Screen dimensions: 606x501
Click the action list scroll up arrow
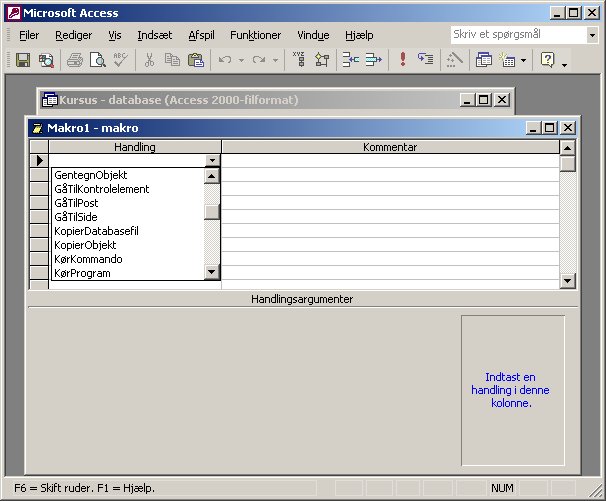tap(211, 176)
